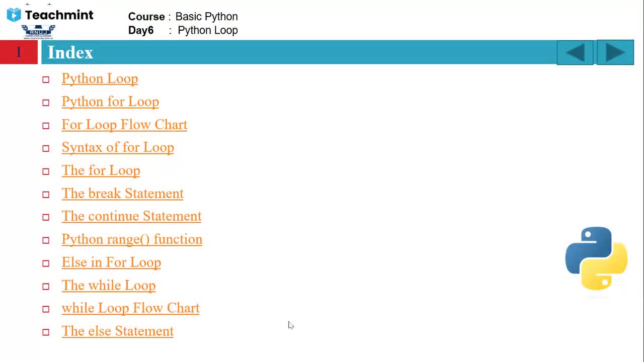Screen dimensions: 644x362
Task: Click the Index slide title
Action: (70, 52)
